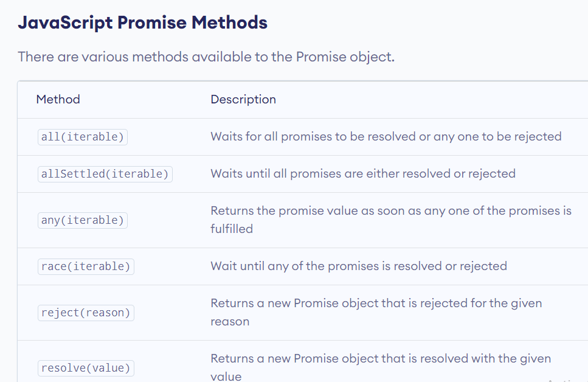Click description for all(iterable) waiting on promises
Screen dimensions: 588x382
(x=386, y=137)
